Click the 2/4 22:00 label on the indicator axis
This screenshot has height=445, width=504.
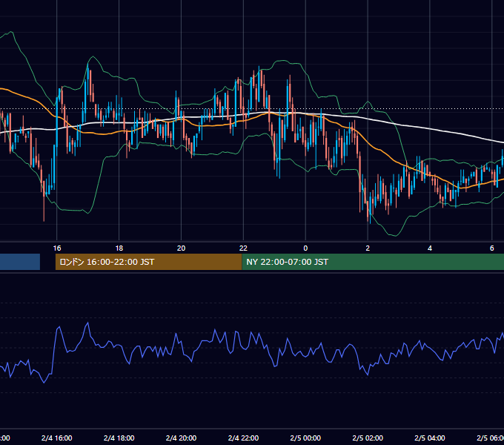click(x=243, y=438)
